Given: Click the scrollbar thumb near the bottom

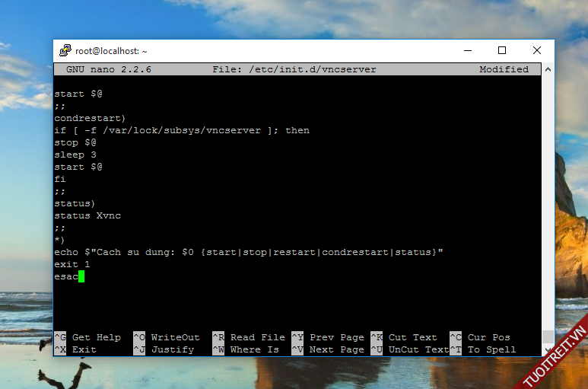Looking at the screenshot, I should click(x=548, y=336).
